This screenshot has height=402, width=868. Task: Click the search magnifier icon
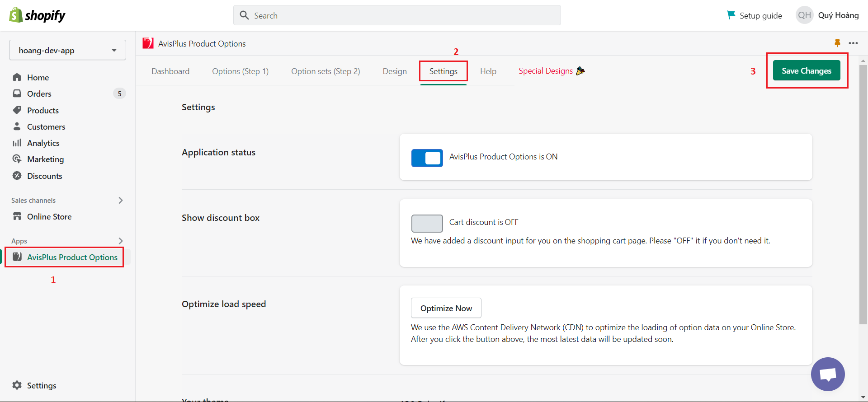[245, 15]
